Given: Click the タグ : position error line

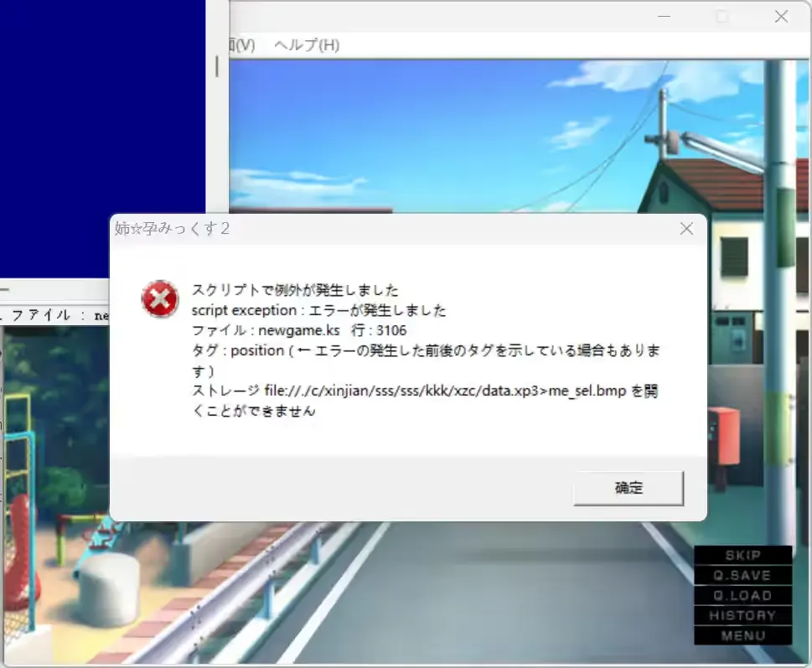Looking at the screenshot, I should click(x=426, y=360).
